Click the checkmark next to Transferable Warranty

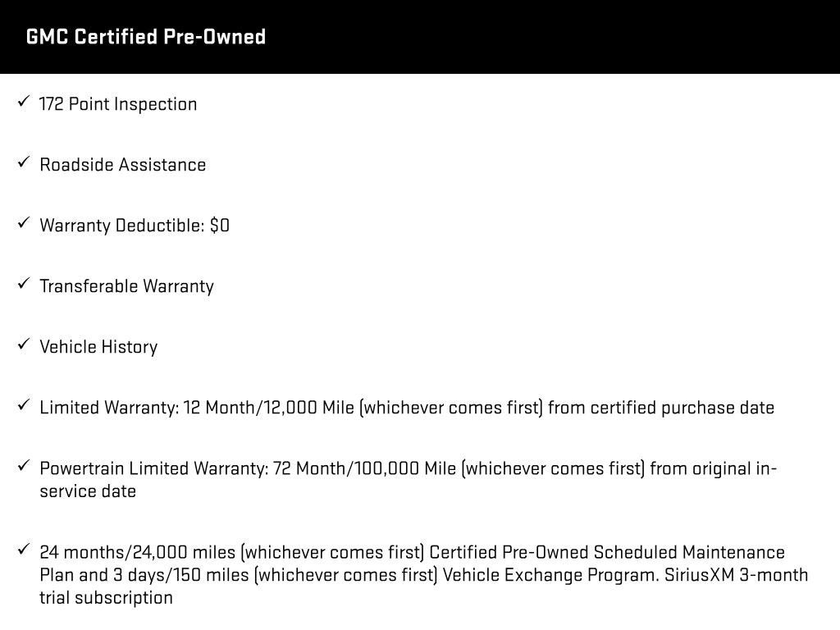[x=23, y=285]
